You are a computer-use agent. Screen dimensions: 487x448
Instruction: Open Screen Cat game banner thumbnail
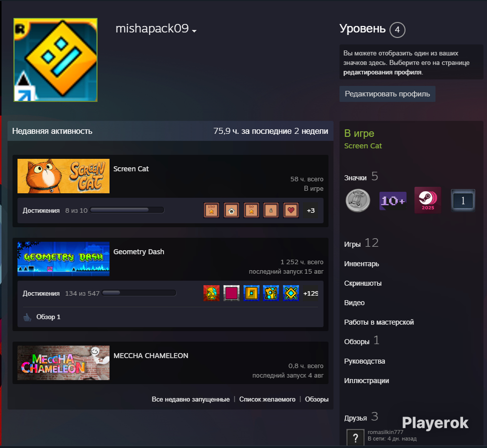pyautogui.click(x=63, y=176)
